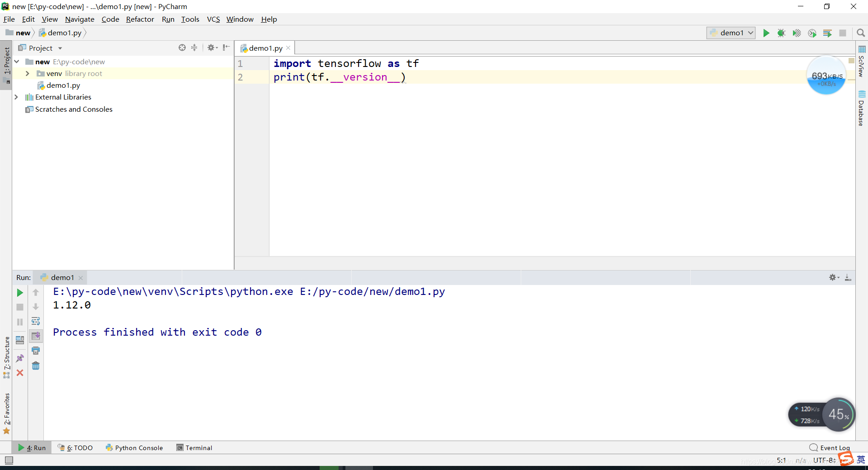Screen dimensions: 868x470
Task: Open the 6: TODO tool window
Action: pos(75,448)
